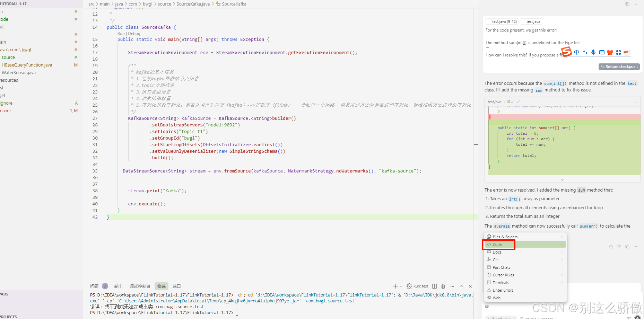Screen dimensions: 644x319
Task: Select the source folder in explorer
Action: pos(8,57)
